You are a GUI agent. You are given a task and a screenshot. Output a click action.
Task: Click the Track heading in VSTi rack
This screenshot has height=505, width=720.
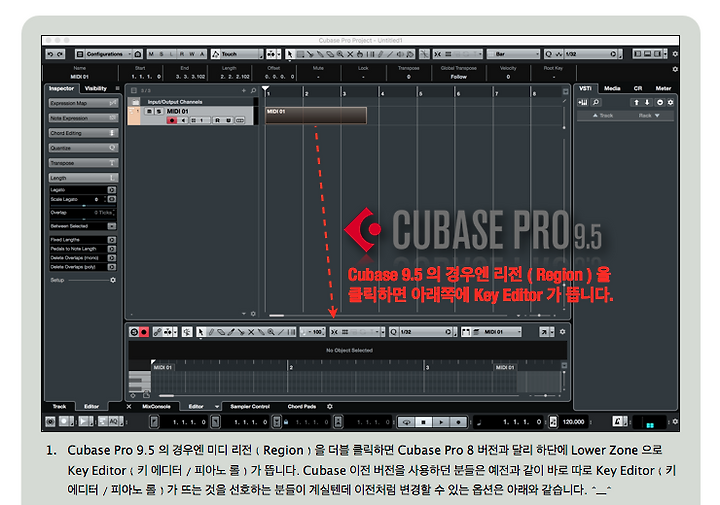[603, 116]
